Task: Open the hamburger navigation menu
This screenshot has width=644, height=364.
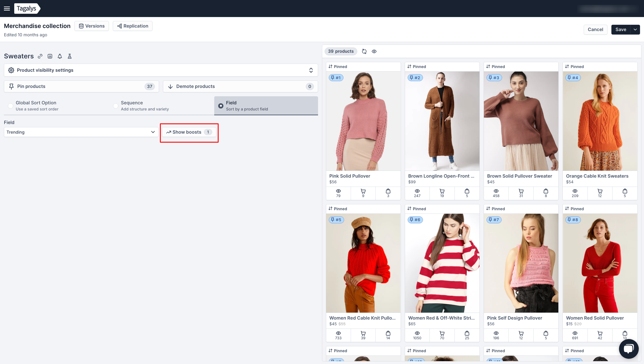Action: pyautogui.click(x=7, y=9)
